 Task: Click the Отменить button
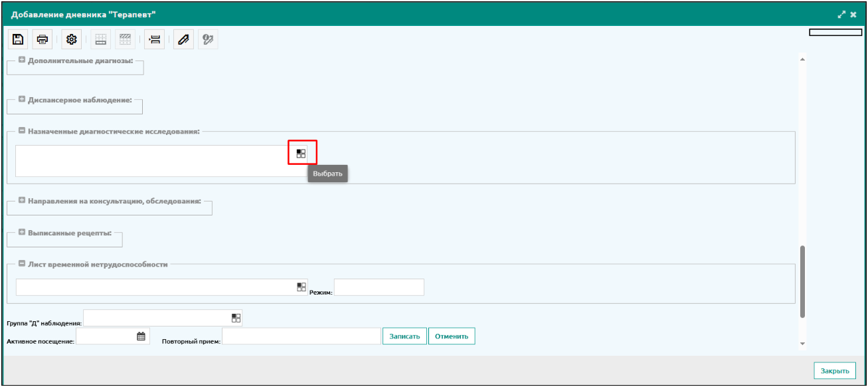click(x=452, y=336)
